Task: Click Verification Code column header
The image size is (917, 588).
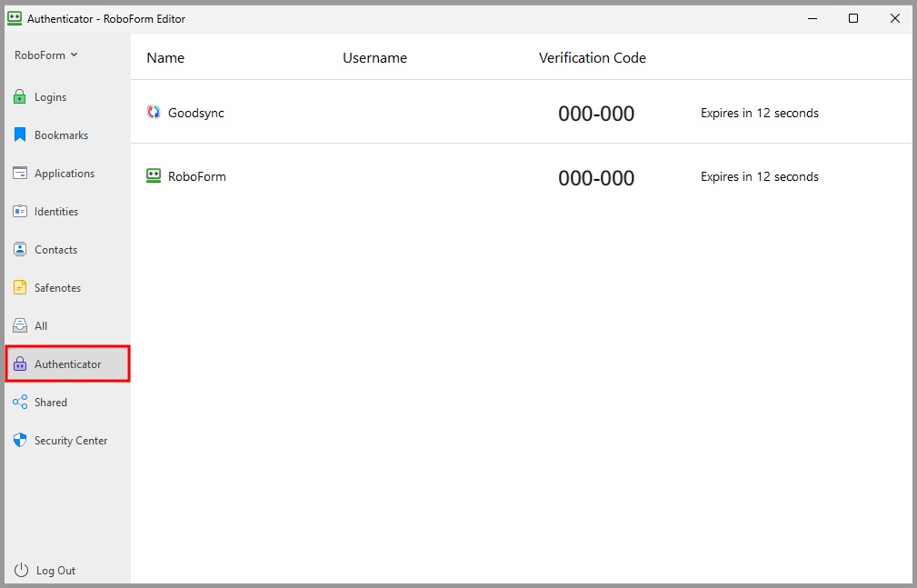Action: pyautogui.click(x=593, y=58)
